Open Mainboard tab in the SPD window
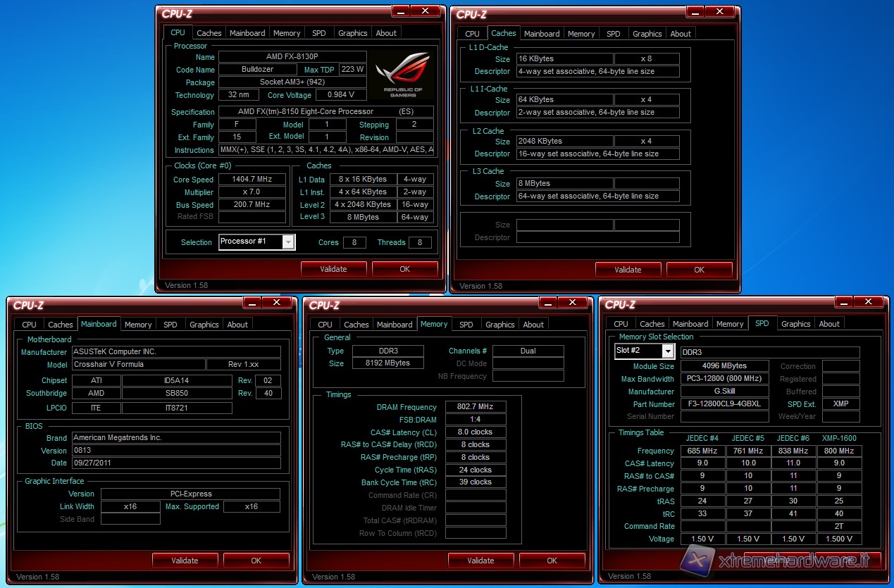 tap(690, 324)
